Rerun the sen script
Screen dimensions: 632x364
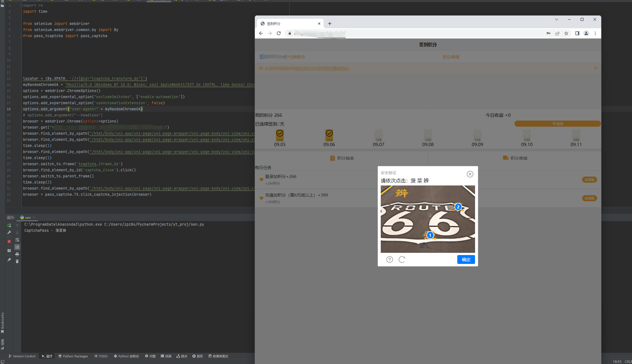[x=9, y=225]
